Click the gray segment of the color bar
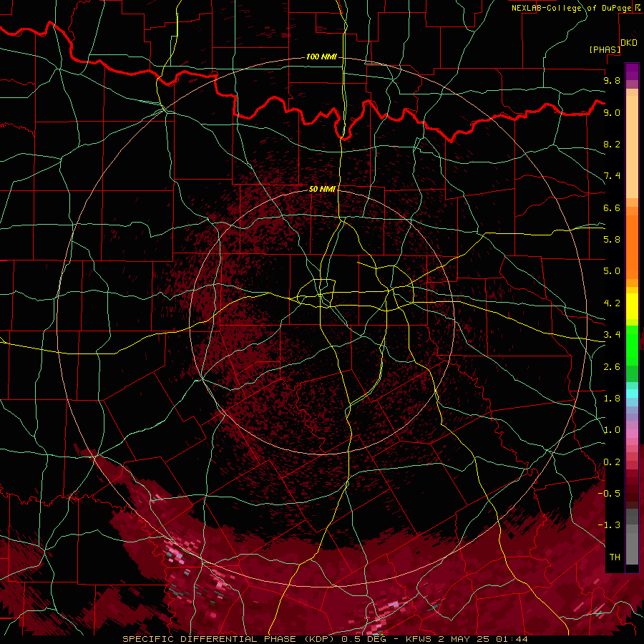This screenshot has height=644, width=644. pos(632,536)
